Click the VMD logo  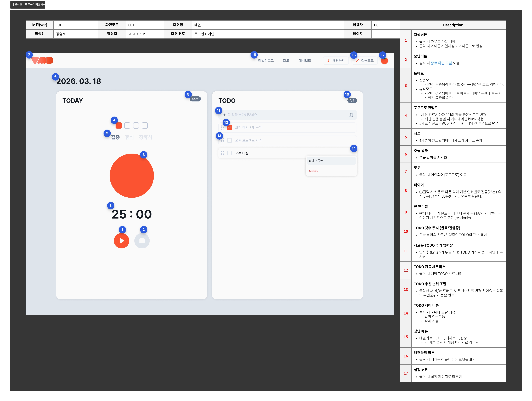42,60
